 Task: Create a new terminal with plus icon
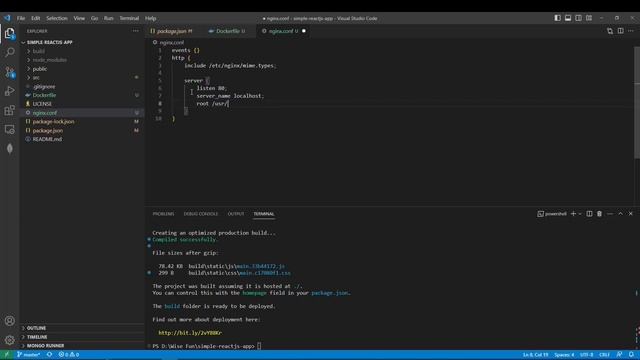pos(573,213)
